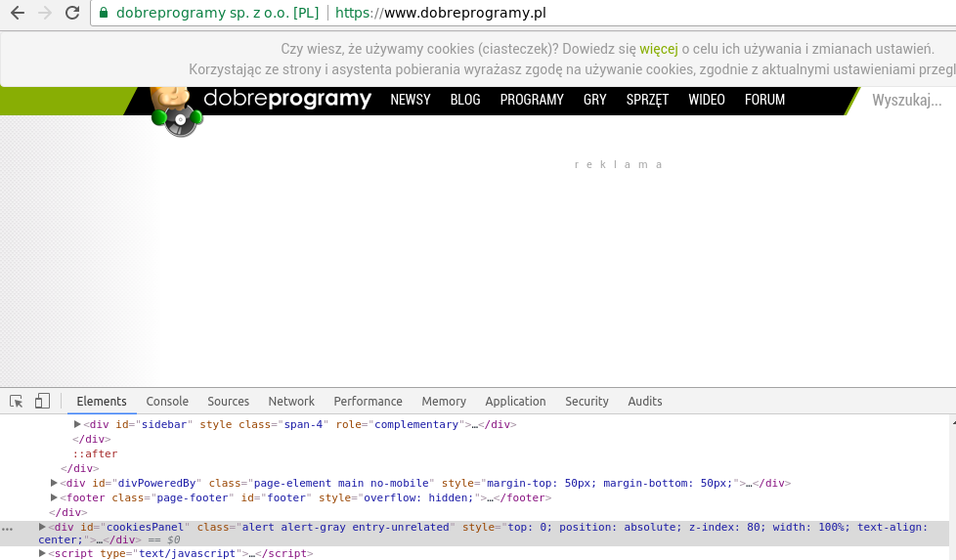Image resolution: width=956 pixels, height=560 pixels.
Task: Click the 'dobreprogramy sp. z o.o. [PL]' certificate label
Action: click(x=218, y=13)
